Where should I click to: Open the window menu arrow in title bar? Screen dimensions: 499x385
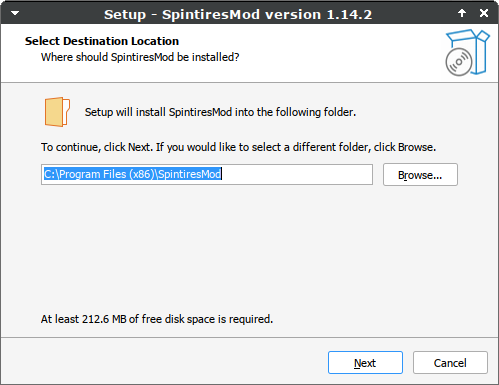15,13
